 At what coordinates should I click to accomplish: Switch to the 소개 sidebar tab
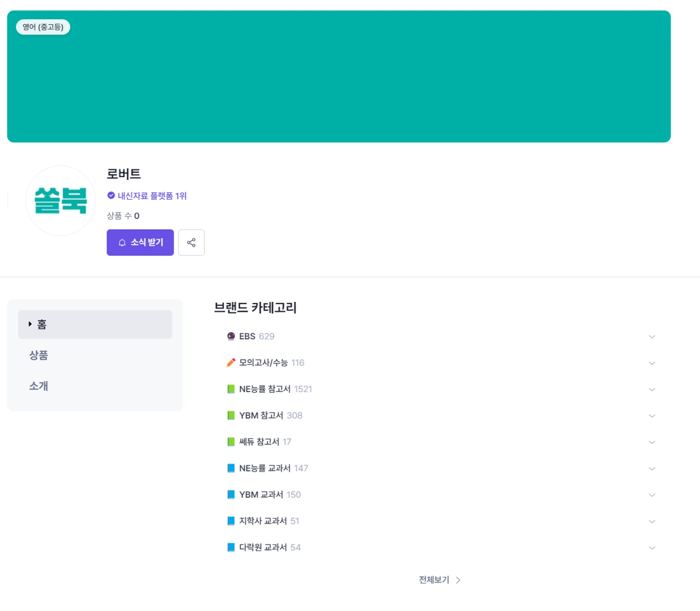(39, 386)
